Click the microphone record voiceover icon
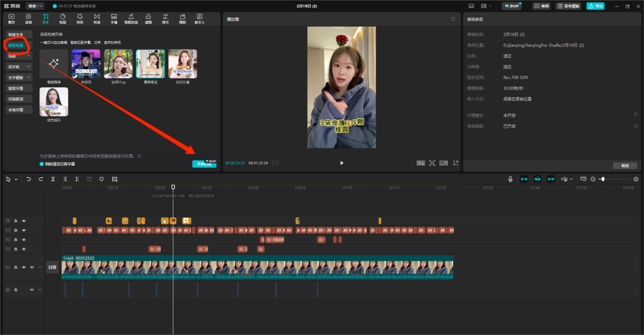The height and width of the screenshot is (335, 644). coord(510,179)
